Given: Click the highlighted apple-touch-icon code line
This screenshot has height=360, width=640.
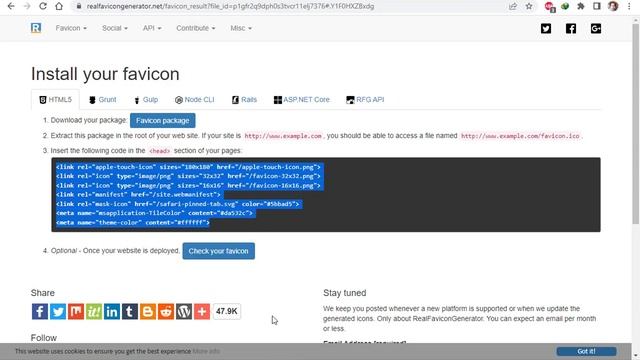Looking at the screenshot, I should 188,167.
